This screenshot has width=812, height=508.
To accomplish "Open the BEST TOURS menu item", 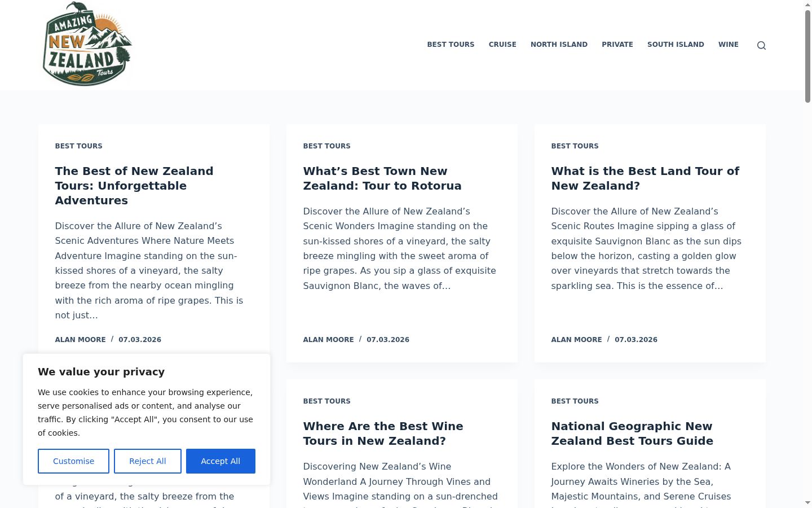I will (451, 45).
